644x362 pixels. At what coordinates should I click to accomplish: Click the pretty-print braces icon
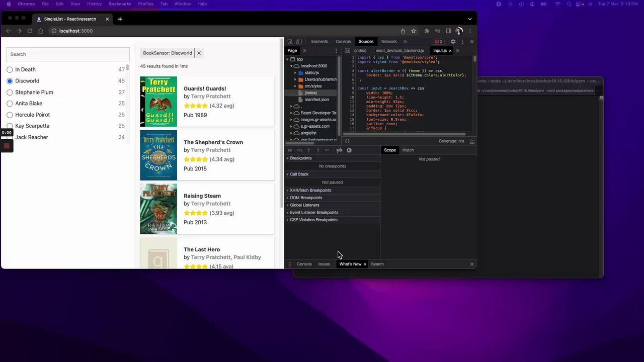pos(347,141)
